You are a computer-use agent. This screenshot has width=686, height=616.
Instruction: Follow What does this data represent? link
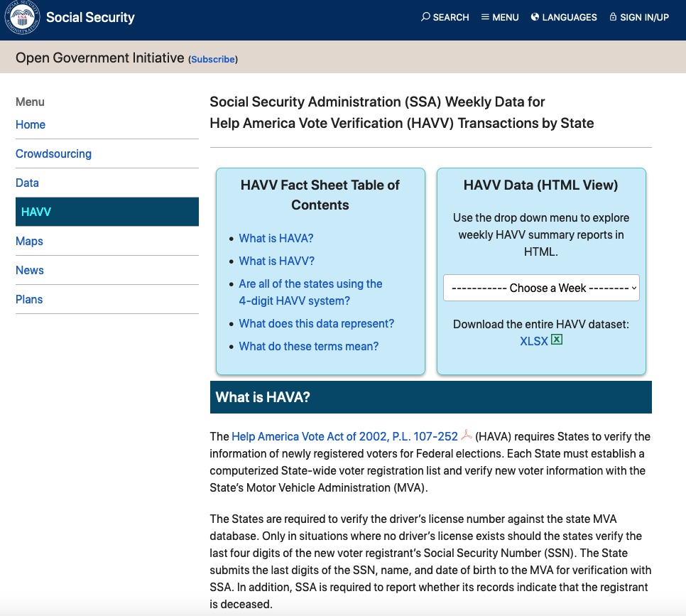(x=316, y=323)
